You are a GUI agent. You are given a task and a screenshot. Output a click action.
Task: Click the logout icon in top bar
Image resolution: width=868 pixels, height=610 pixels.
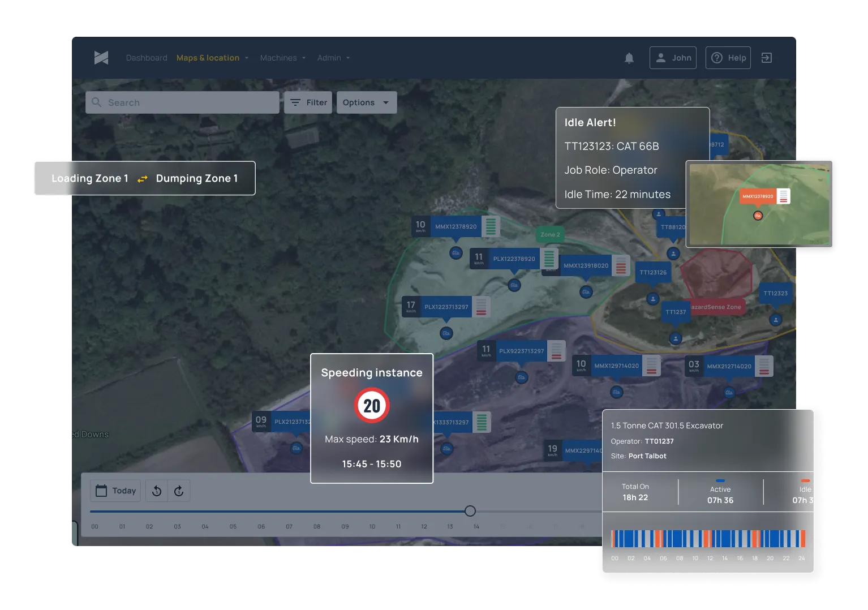point(767,58)
